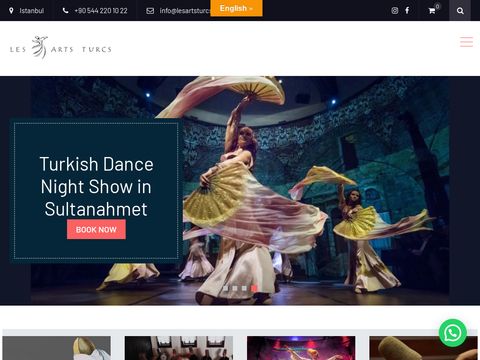Select the second slider pagination dot

pos(235,288)
